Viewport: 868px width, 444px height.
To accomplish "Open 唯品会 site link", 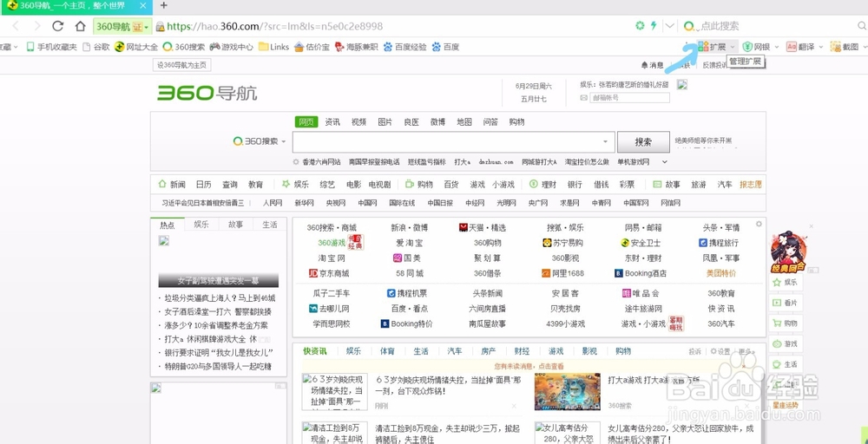I will 641,293.
